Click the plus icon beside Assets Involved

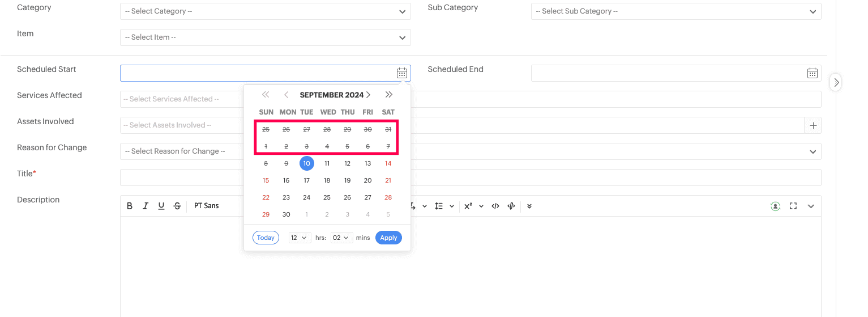[x=813, y=125]
